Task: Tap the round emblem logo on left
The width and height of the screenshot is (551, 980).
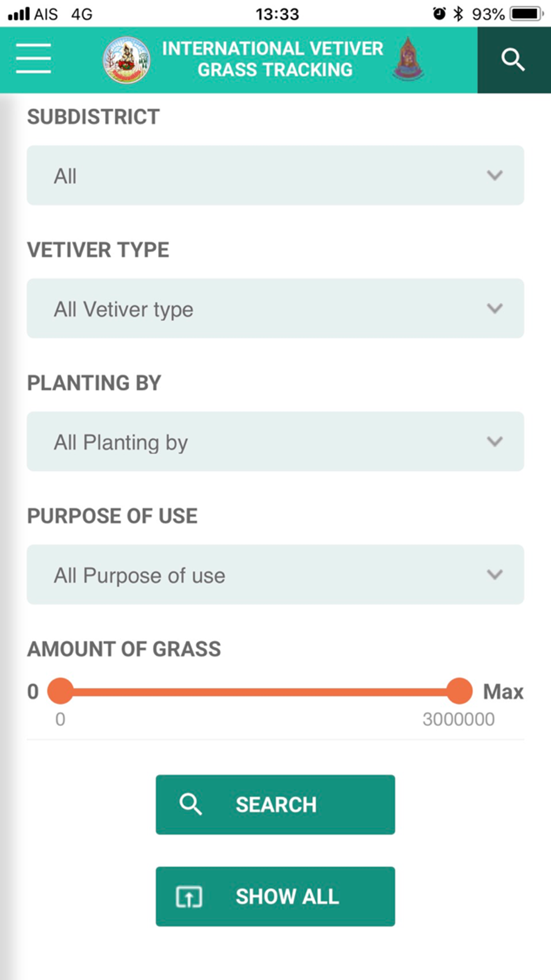Action: pyautogui.click(x=127, y=60)
